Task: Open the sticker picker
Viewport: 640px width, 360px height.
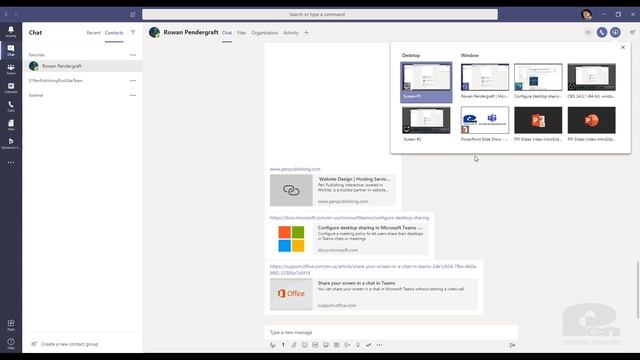Action: tap(326, 345)
